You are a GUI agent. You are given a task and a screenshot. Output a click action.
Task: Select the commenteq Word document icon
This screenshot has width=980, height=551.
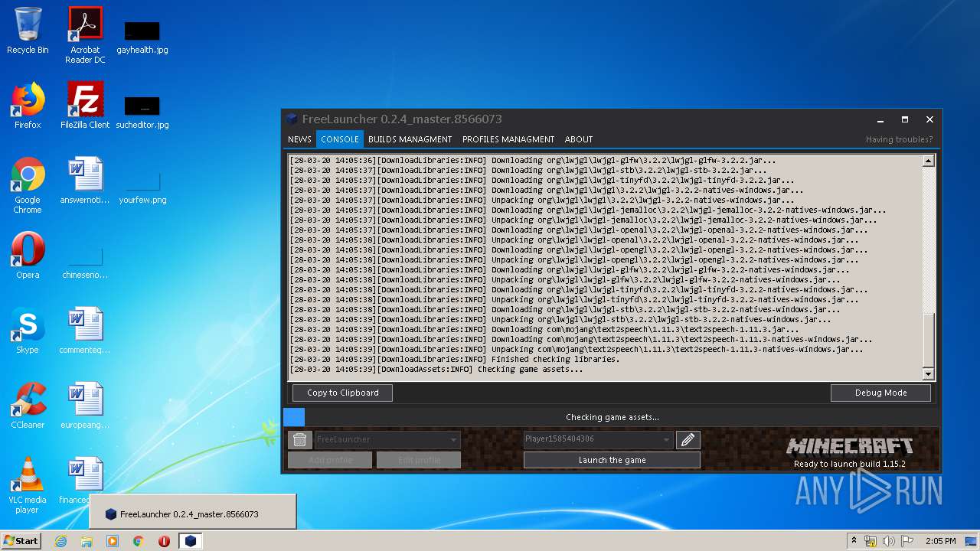85,331
